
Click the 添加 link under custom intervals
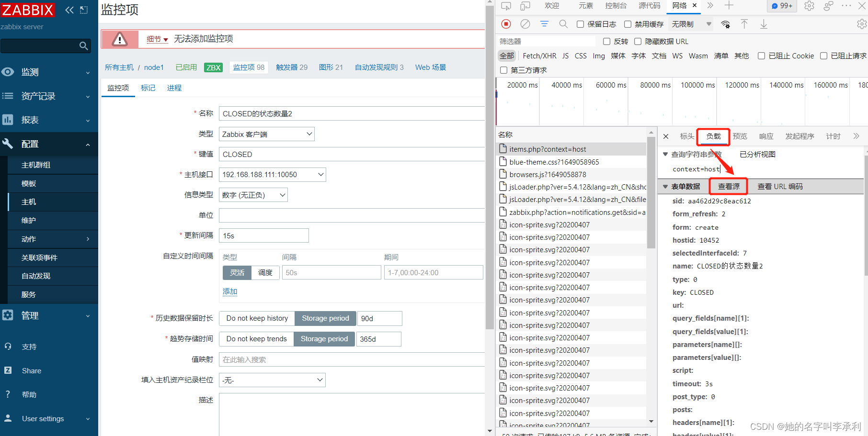pyautogui.click(x=229, y=291)
